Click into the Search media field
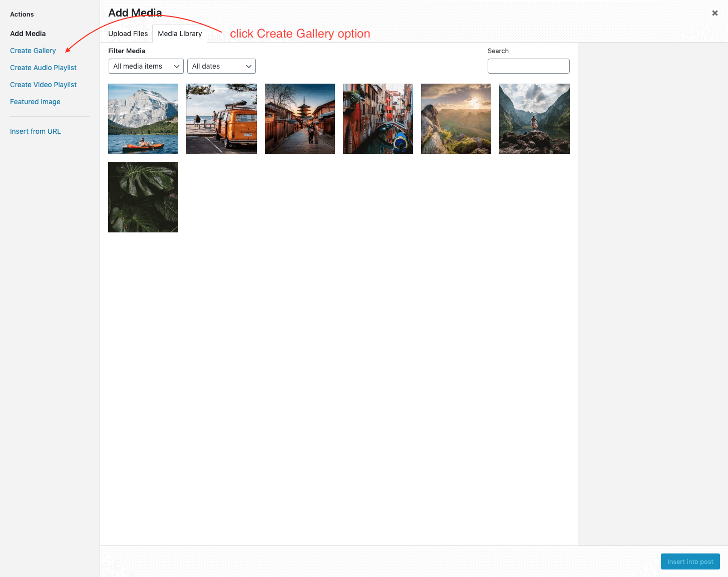This screenshot has height=577, width=728. point(528,66)
